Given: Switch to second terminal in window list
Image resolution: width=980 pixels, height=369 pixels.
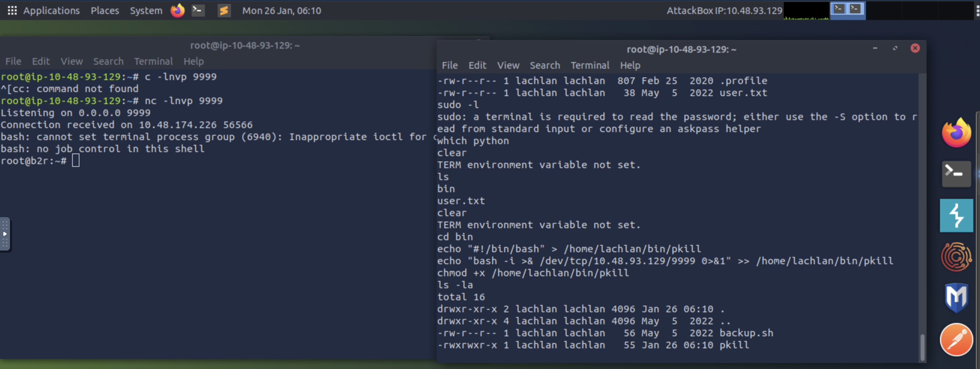Looking at the screenshot, I should coord(855,9).
